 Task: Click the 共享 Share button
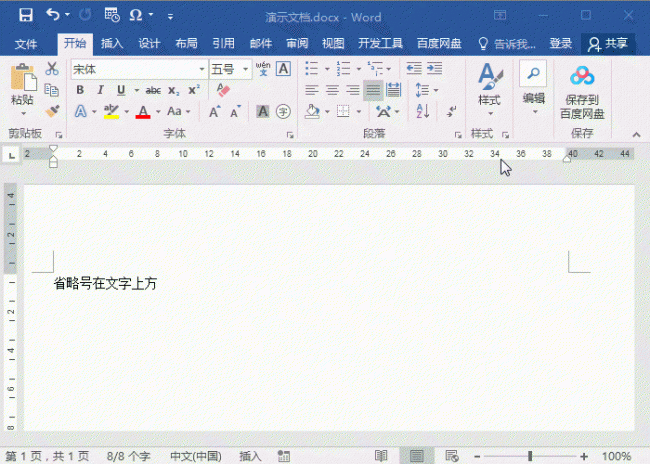[x=608, y=44]
